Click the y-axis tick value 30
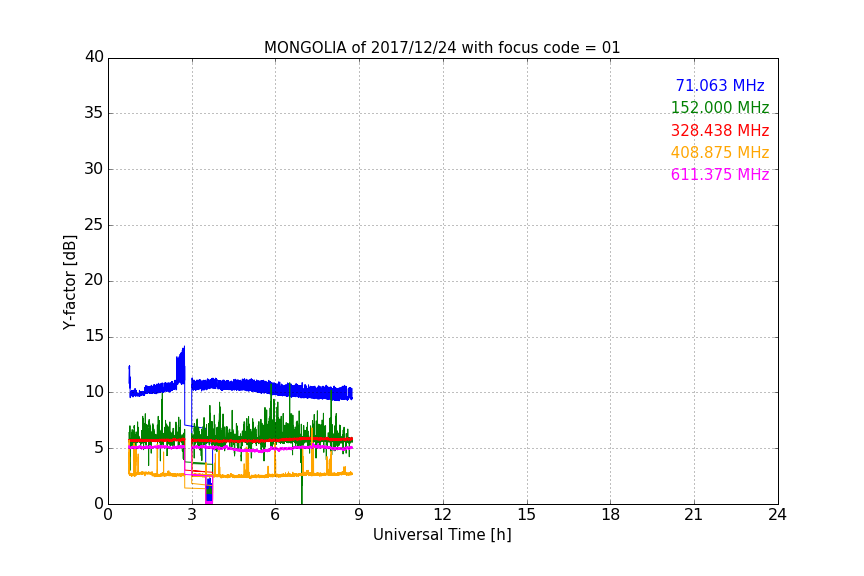 pos(94,169)
